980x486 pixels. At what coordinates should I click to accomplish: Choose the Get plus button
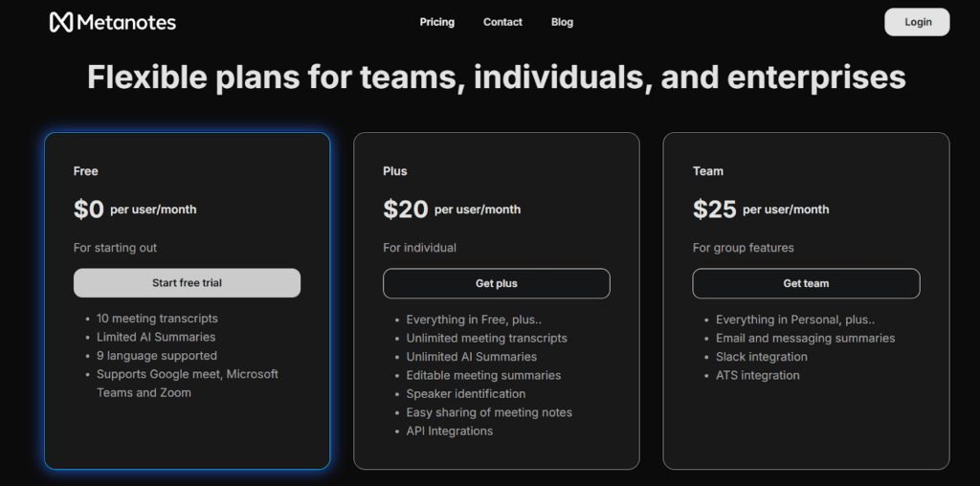[496, 283]
